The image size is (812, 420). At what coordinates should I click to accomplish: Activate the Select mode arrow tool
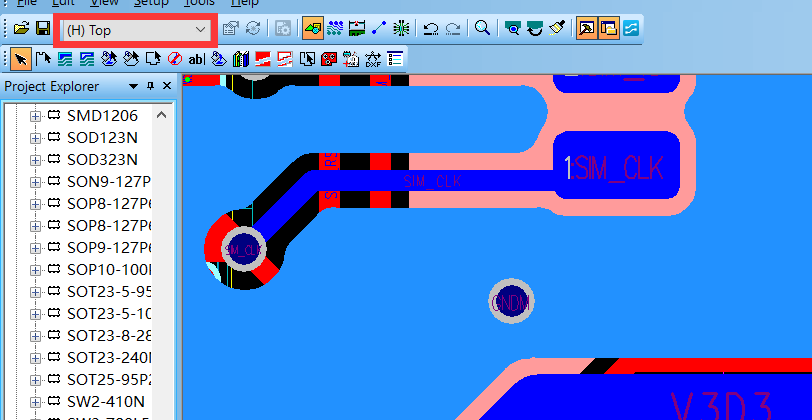21,59
